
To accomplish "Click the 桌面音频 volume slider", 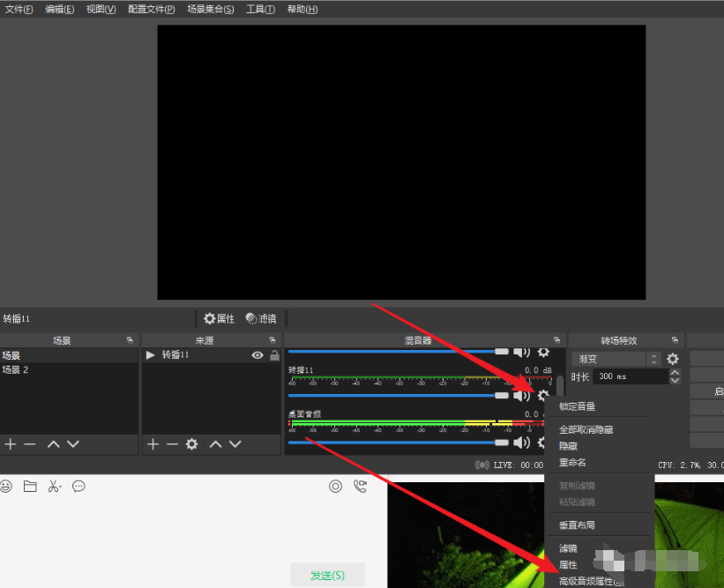I will tap(399, 443).
